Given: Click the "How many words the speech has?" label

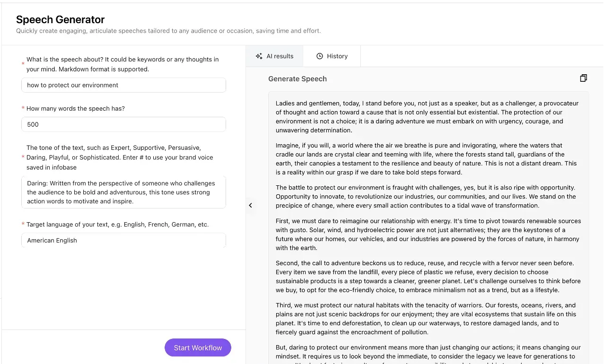Looking at the screenshot, I should [76, 109].
